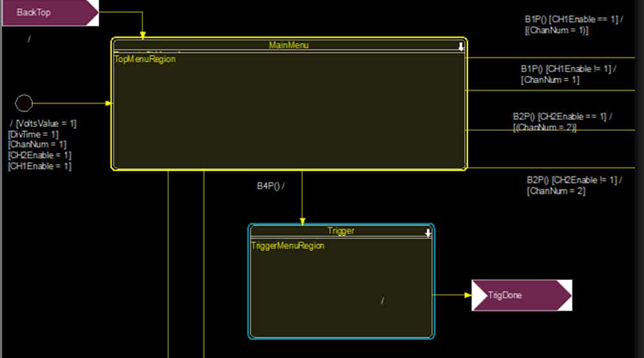644x358 pixels.
Task: Click the arrowhead entering the Trigger state
Action: (302, 221)
